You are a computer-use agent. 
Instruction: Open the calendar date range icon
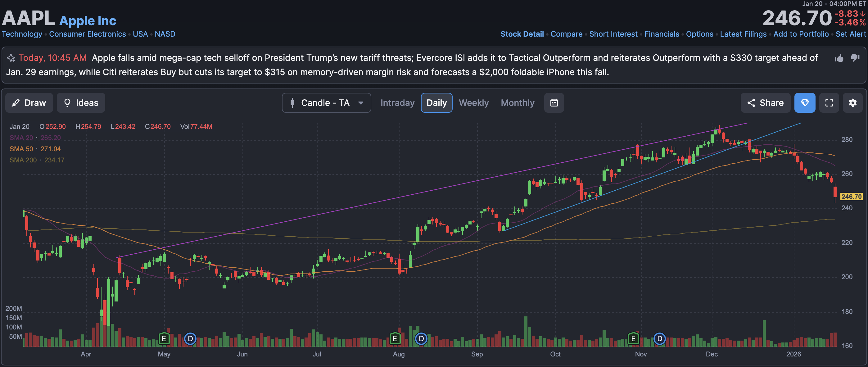tap(554, 103)
